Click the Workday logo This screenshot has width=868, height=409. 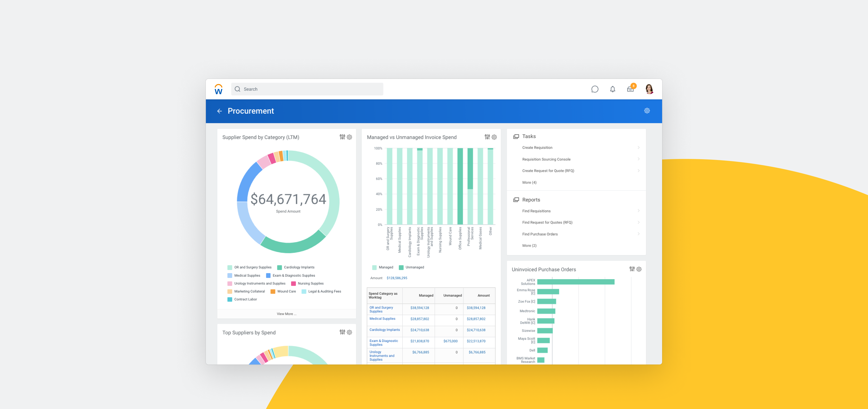(218, 89)
